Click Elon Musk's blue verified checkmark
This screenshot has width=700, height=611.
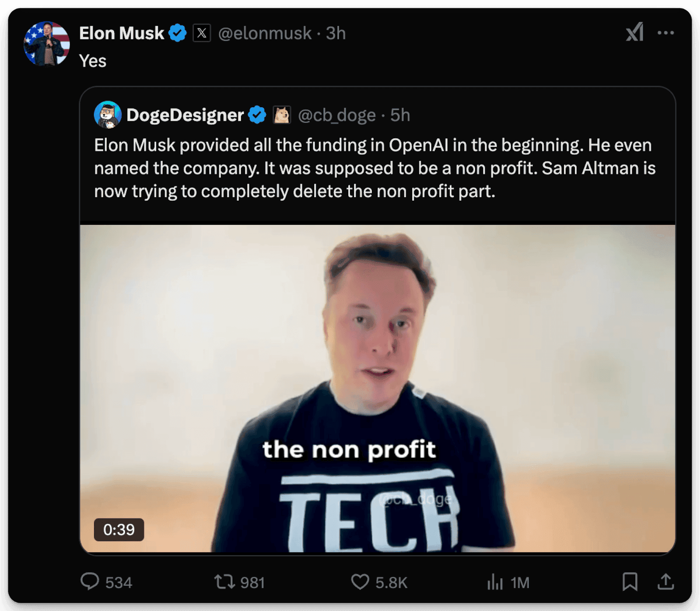pos(178,32)
